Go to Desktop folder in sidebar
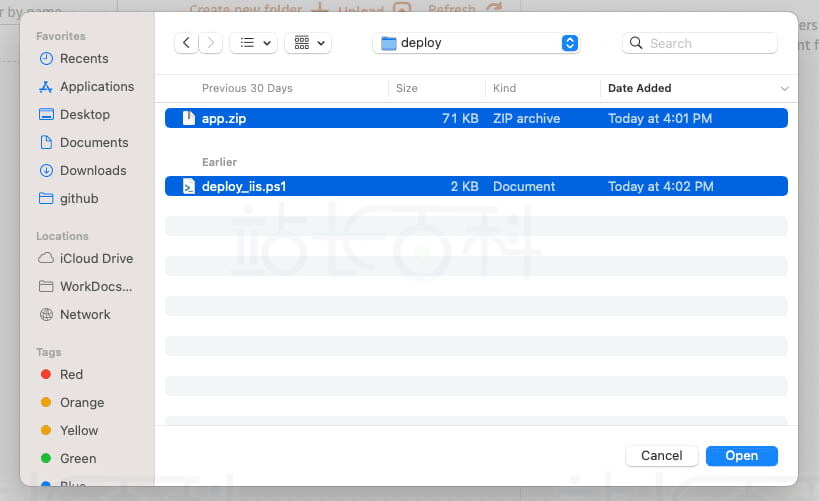Image resolution: width=819 pixels, height=501 pixels. (x=84, y=115)
